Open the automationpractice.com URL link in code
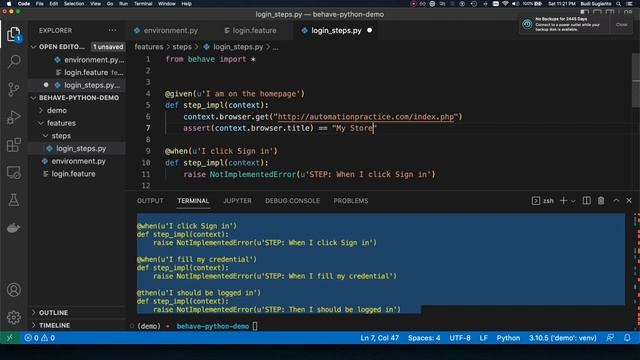640x360 pixels. coord(365,117)
